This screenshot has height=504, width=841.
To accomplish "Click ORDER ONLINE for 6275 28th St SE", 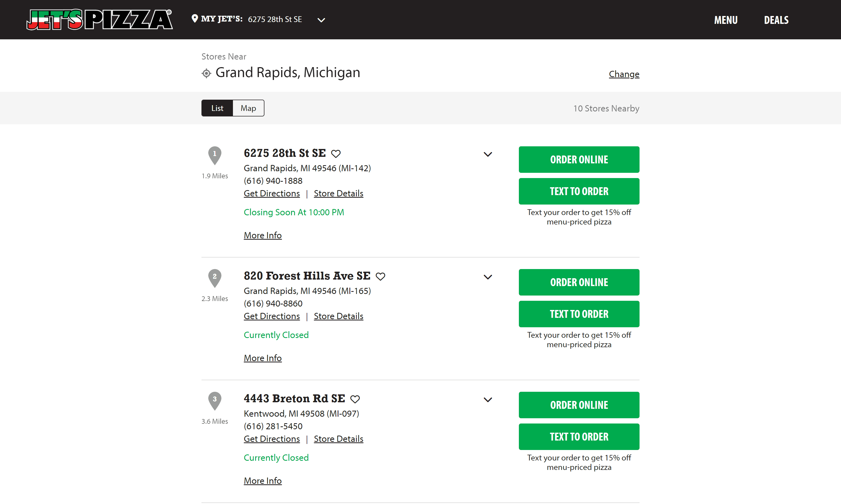I will (x=579, y=159).
